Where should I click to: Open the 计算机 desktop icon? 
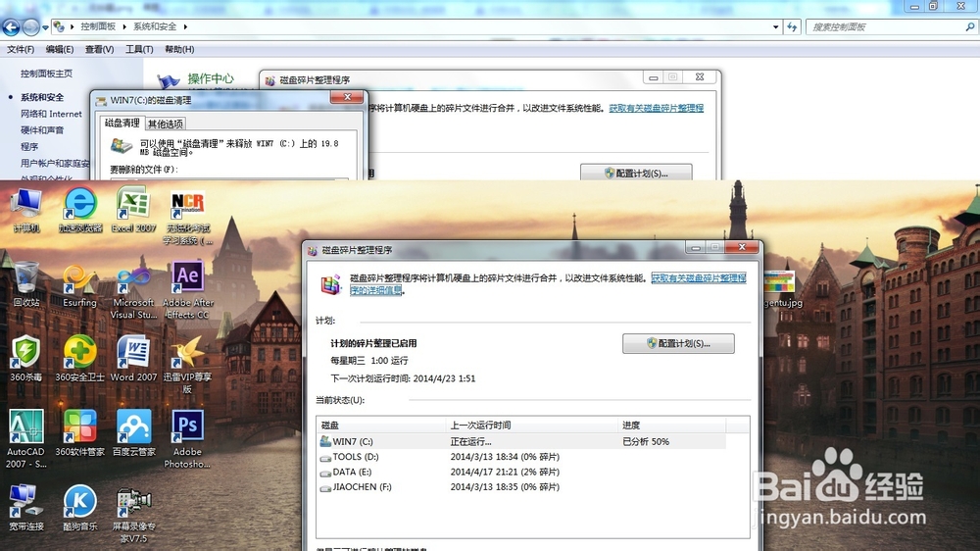[26, 211]
